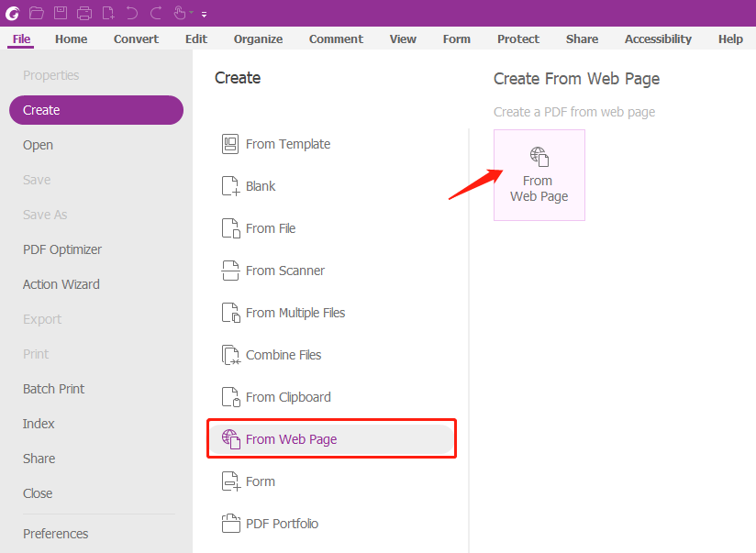Click the Print icon in quick access toolbar
The height and width of the screenshot is (553, 756).
tap(84, 13)
